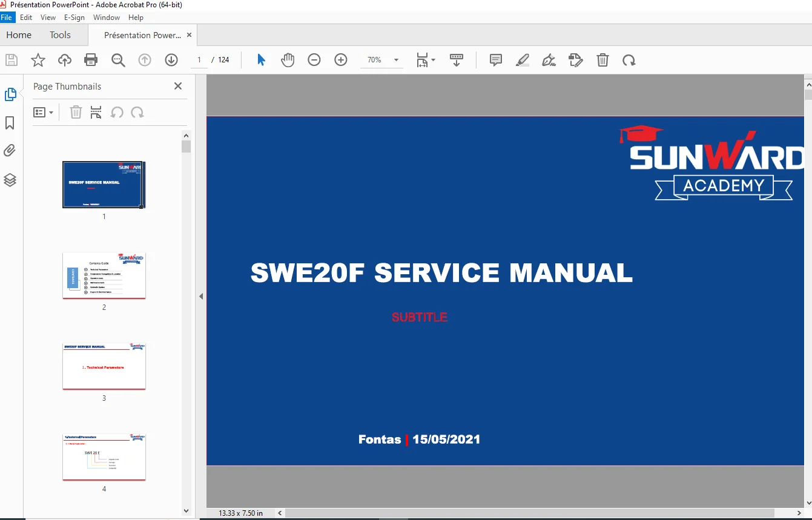Open the Attachments paperclip pane
This screenshot has height=520, width=812.
(x=10, y=150)
